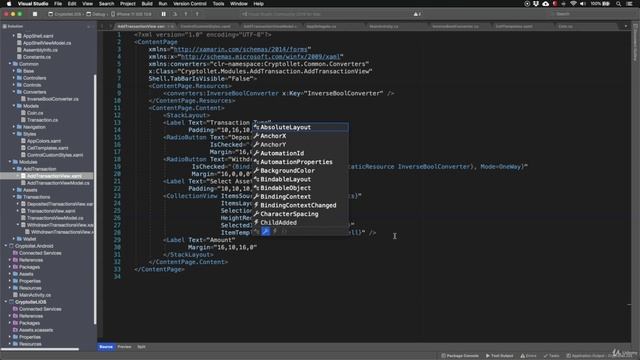The image size is (640, 360).
Task: Open the Tools menu
Action: [x=218, y=4]
